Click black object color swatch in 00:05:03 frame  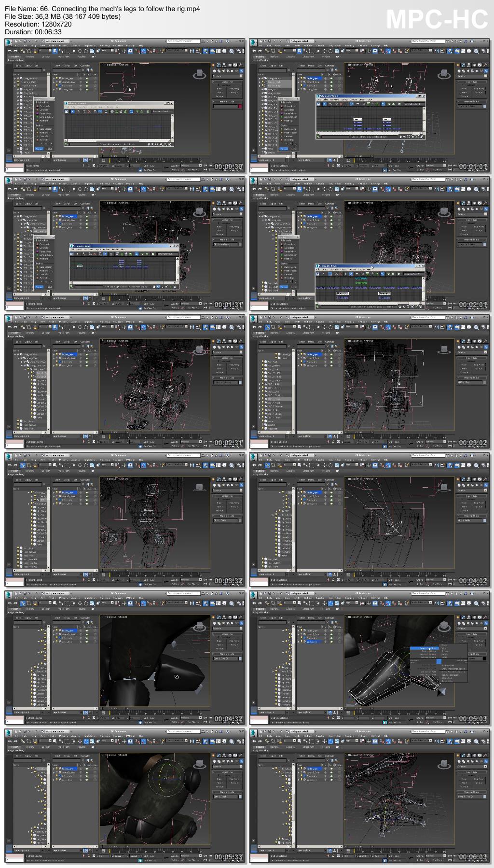point(484,659)
